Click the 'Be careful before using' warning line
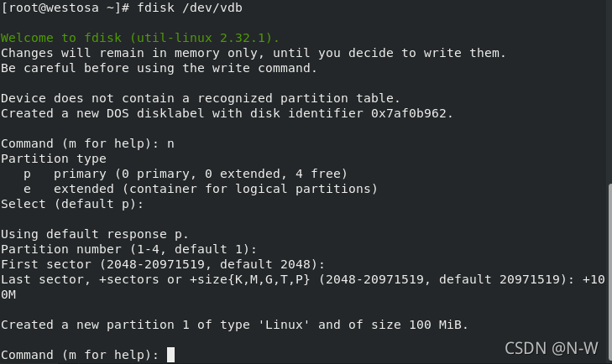Viewport: 612px width, 364px height. pos(159,68)
